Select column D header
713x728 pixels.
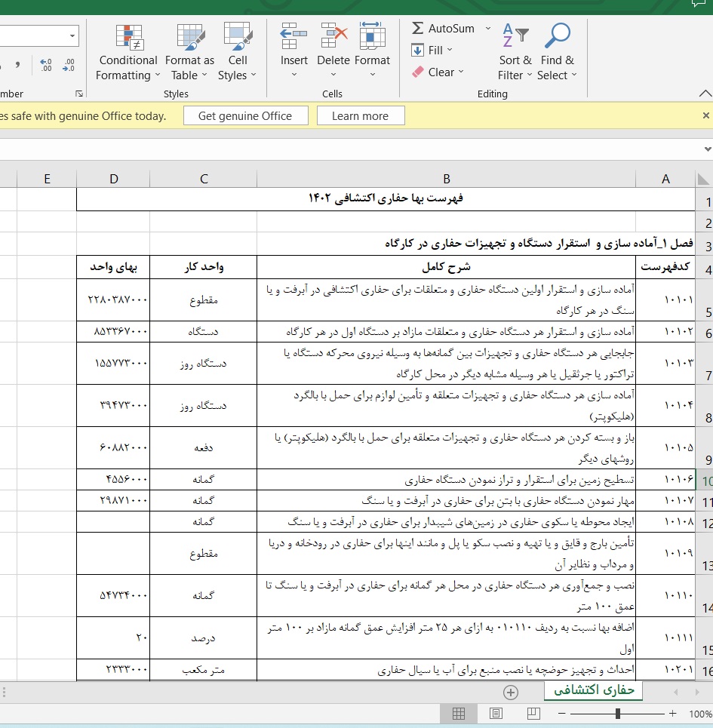(113, 179)
